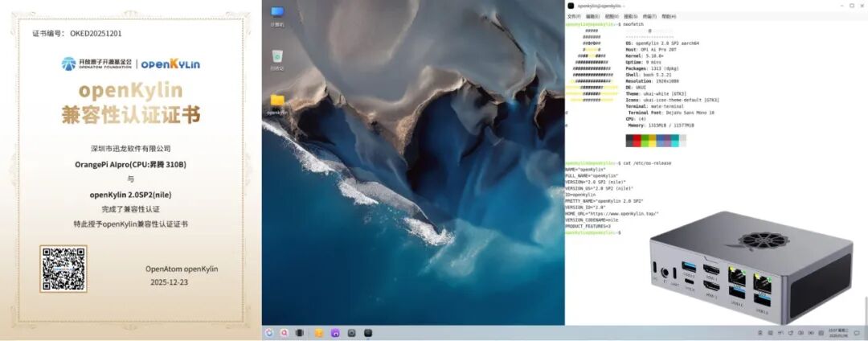The height and width of the screenshot is (341, 868).
Task: Open the 搜索(S) menu in the terminal
Action: click(631, 16)
